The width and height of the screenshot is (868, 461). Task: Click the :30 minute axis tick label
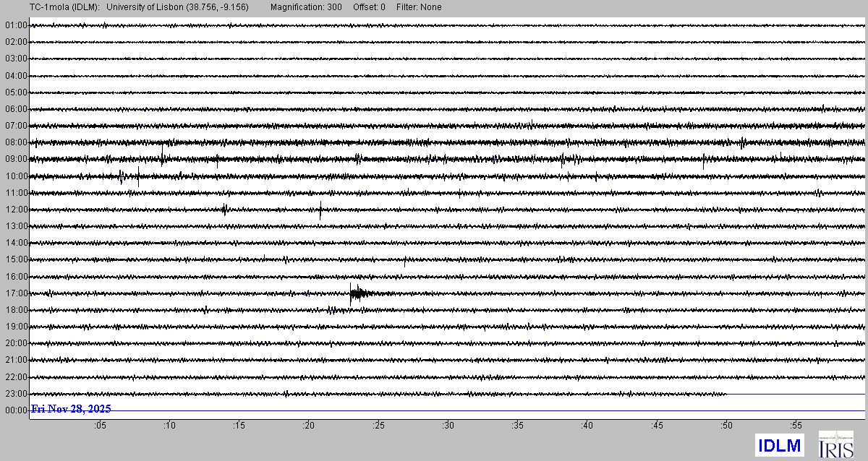[448, 426]
